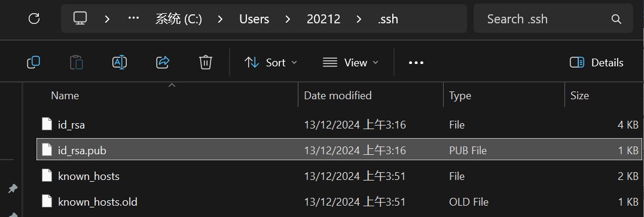Click the Delete trash icon
Image resolution: width=644 pixels, height=217 pixels.
click(x=205, y=62)
